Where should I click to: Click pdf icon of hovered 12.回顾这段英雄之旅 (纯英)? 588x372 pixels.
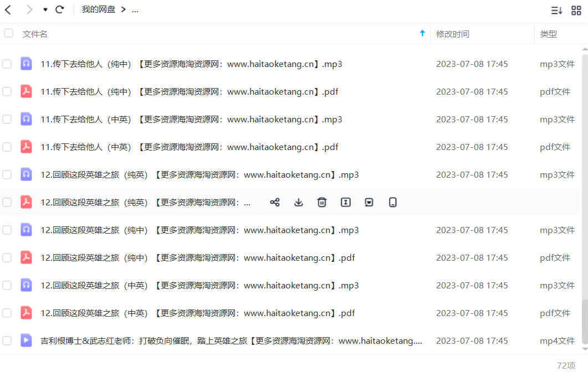click(x=26, y=202)
